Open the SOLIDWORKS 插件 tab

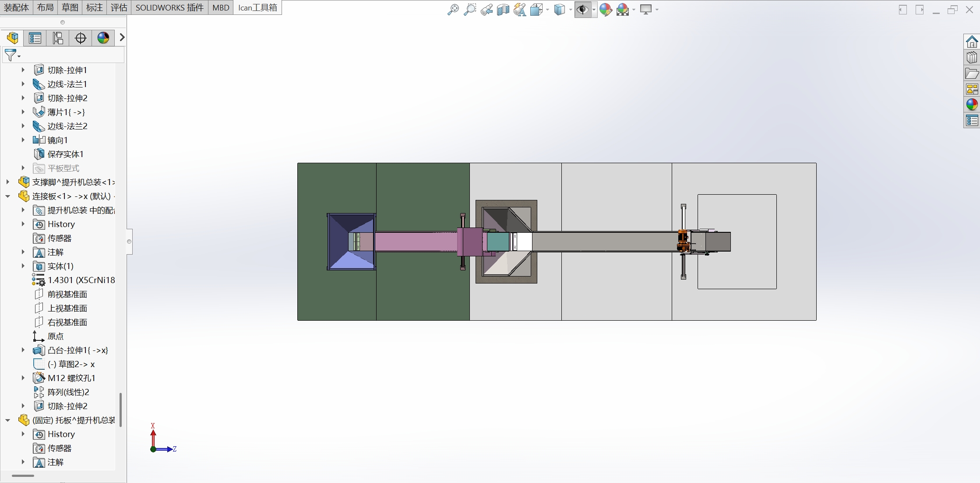coord(169,7)
